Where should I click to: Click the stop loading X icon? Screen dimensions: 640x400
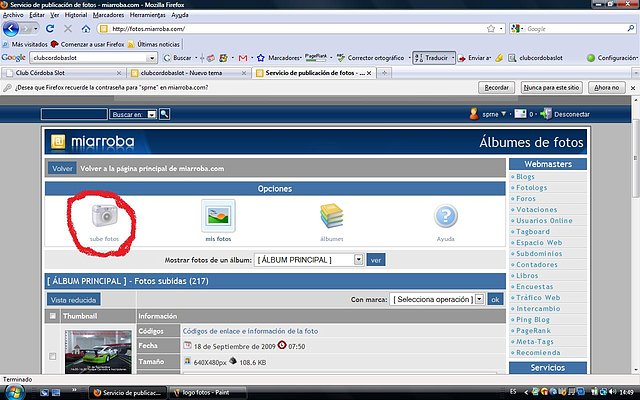pos(68,29)
